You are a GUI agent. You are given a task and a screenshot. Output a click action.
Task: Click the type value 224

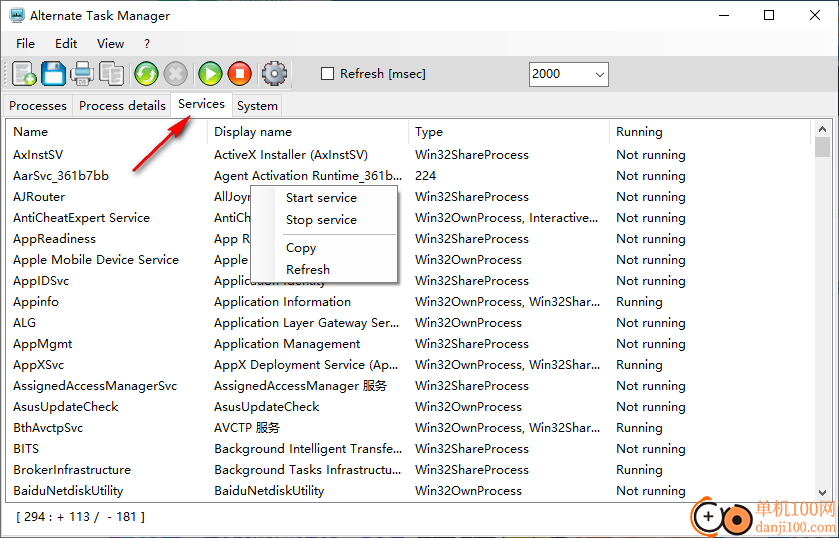pos(425,176)
